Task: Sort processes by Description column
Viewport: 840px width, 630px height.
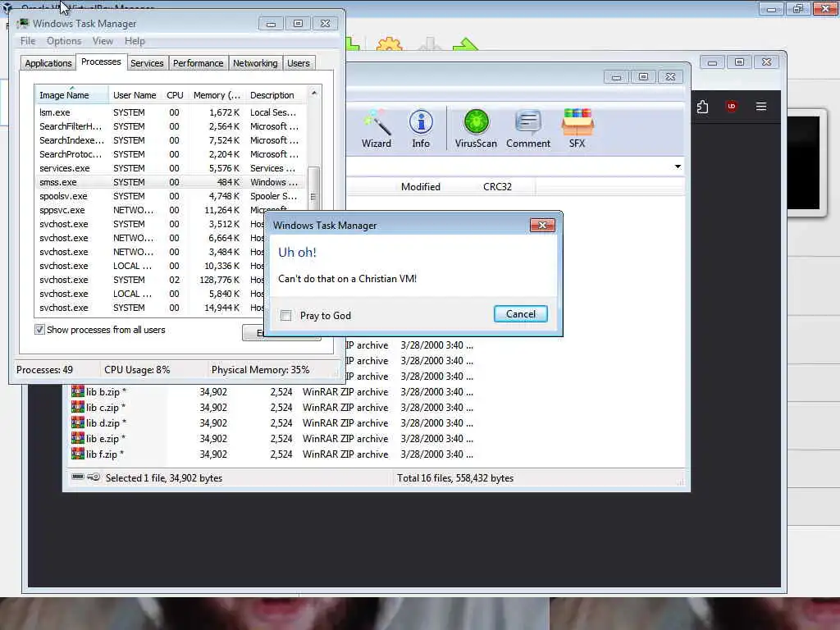Action: click(276, 95)
